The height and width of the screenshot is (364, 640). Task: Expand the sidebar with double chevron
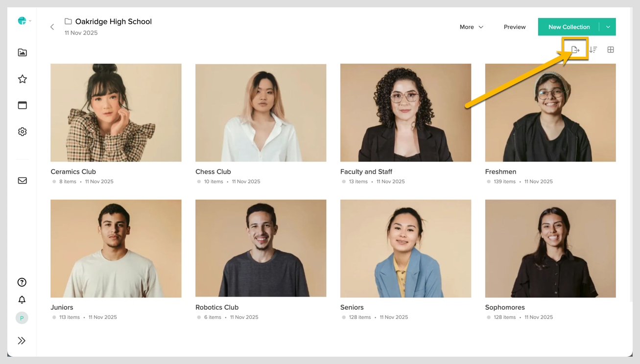22,341
